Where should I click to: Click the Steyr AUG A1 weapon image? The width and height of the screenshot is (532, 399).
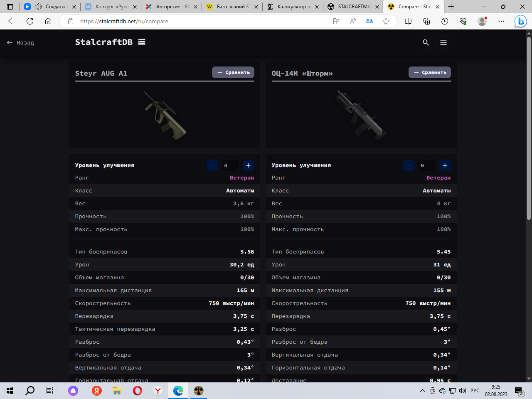(165, 115)
